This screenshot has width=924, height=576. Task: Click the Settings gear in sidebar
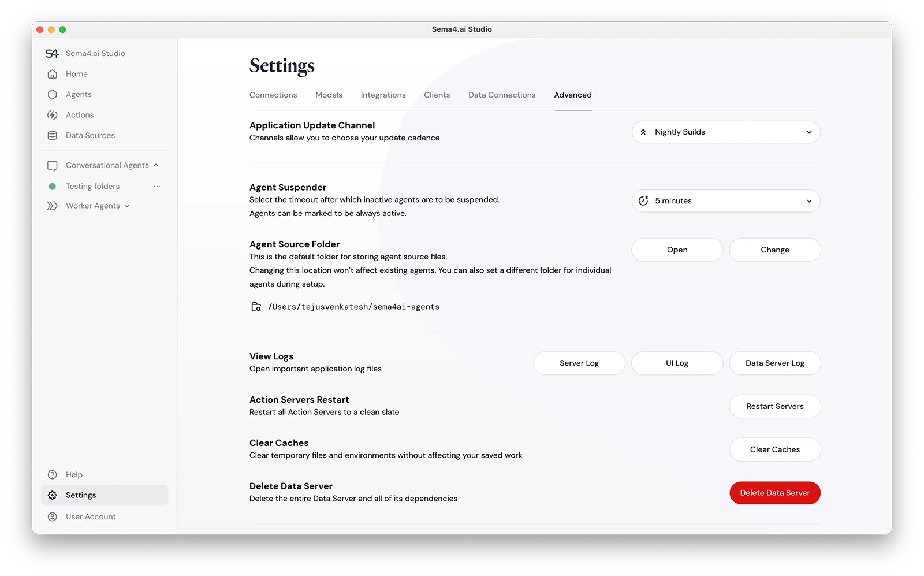pyautogui.click(x=53, y=495)
